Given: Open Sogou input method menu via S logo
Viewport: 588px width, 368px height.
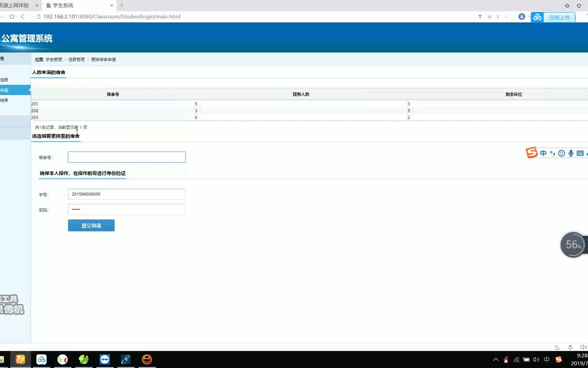Looking at the screenshot, I should pos(532,153).
